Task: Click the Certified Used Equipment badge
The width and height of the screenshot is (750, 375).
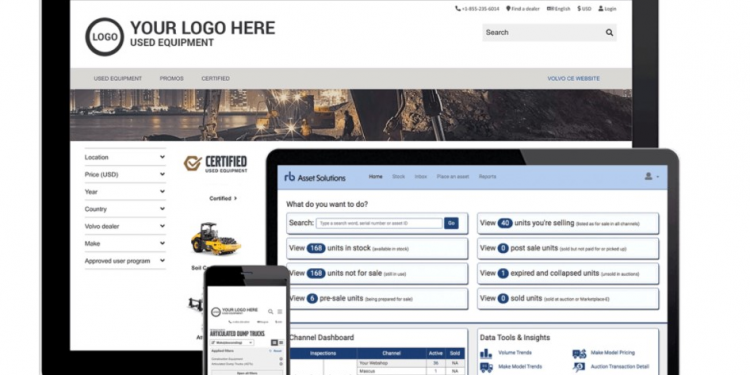Action: 216,164
